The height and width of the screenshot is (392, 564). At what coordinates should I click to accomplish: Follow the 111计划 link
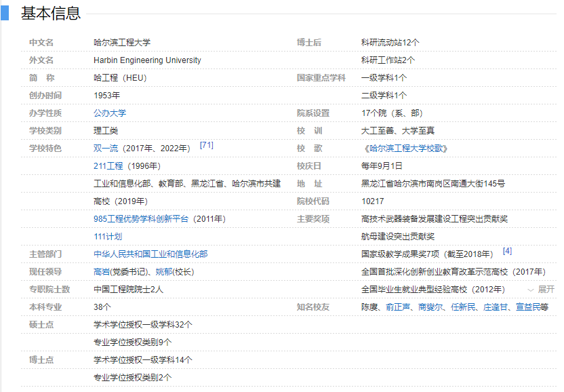coord(108,237)
